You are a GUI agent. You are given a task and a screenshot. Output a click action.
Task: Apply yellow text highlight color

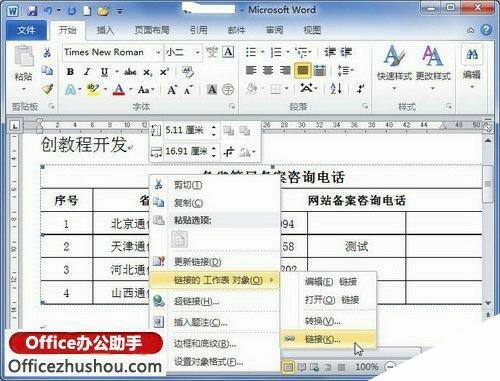[92, 89]
